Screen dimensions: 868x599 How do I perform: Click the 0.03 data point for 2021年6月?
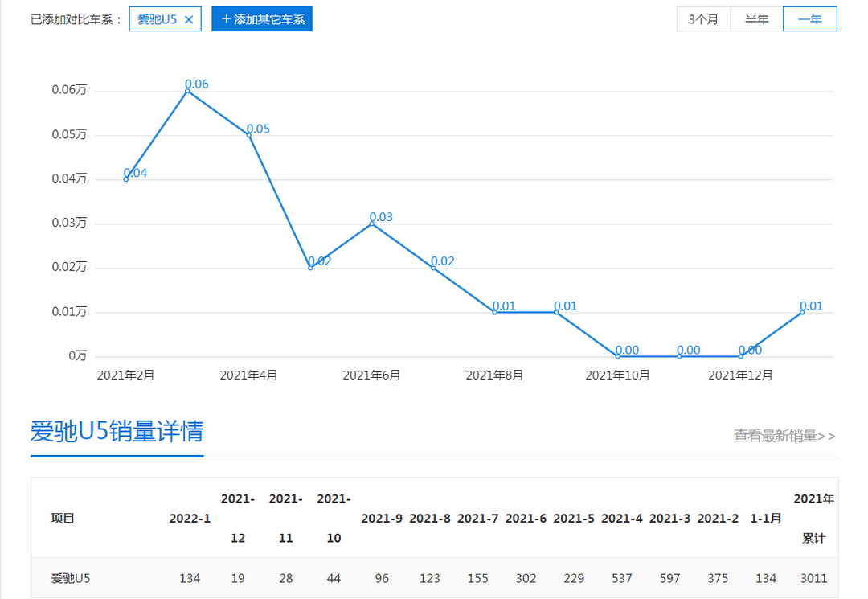[x=372, y=224]
